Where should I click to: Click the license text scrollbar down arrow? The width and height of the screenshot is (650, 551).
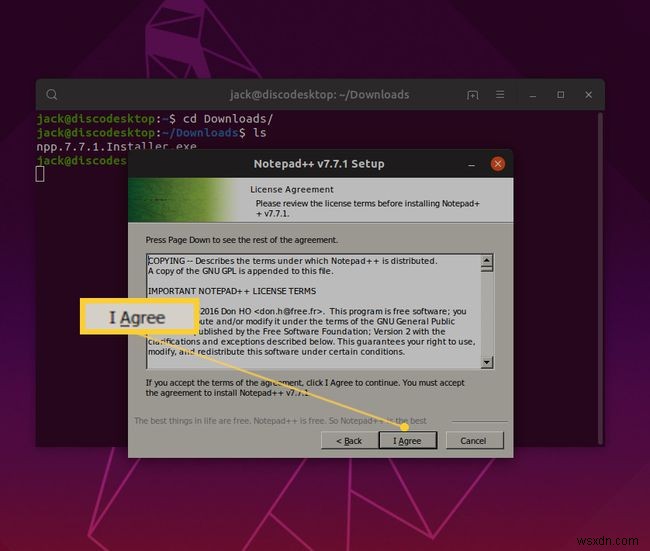pos(487,362)
